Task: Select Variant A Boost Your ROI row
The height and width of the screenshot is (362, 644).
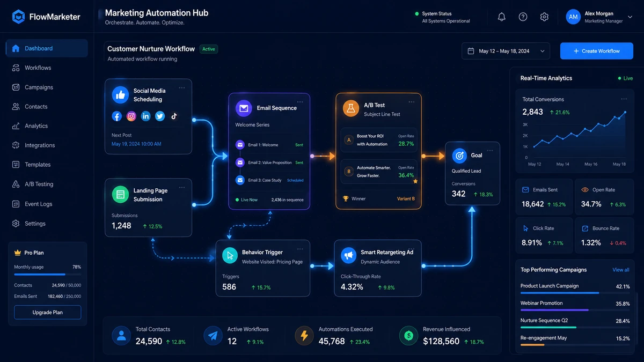Action: pos(379,140)
